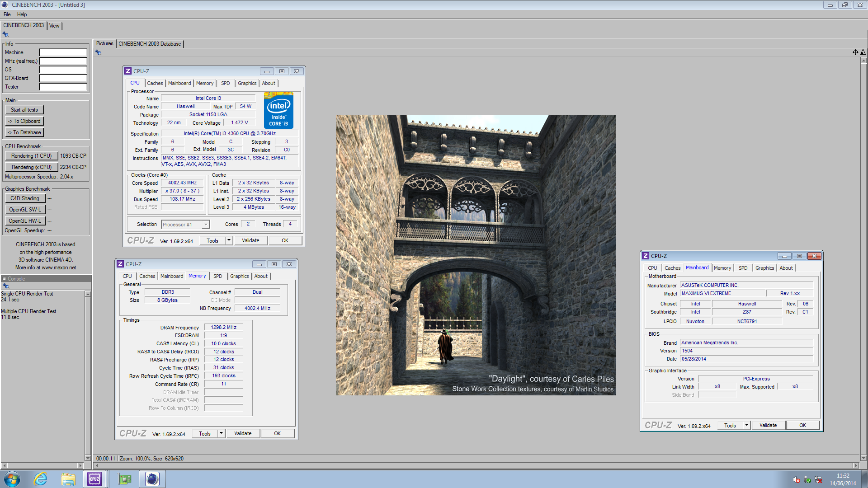Viewport: 868px width, 488px height.
Task: Open Tools dropdown arrow in CPU-Z CPU window
Action: [x=229, y=240]
